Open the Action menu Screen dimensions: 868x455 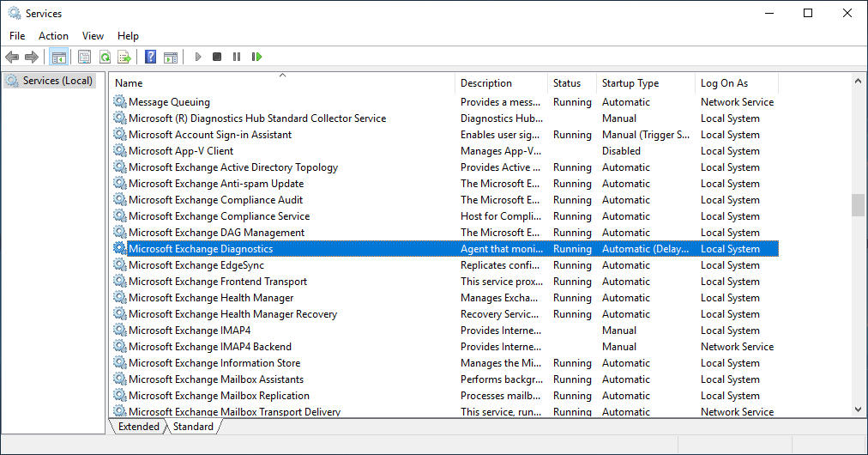point(53,35)
